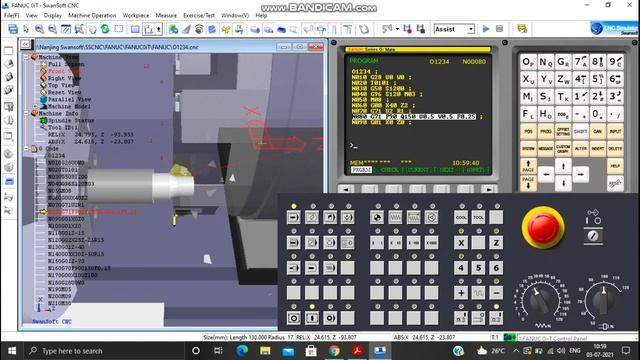Open the Measure menu
Screen dimensions: 640x360
pyautogui.click(x=166, y=15)
